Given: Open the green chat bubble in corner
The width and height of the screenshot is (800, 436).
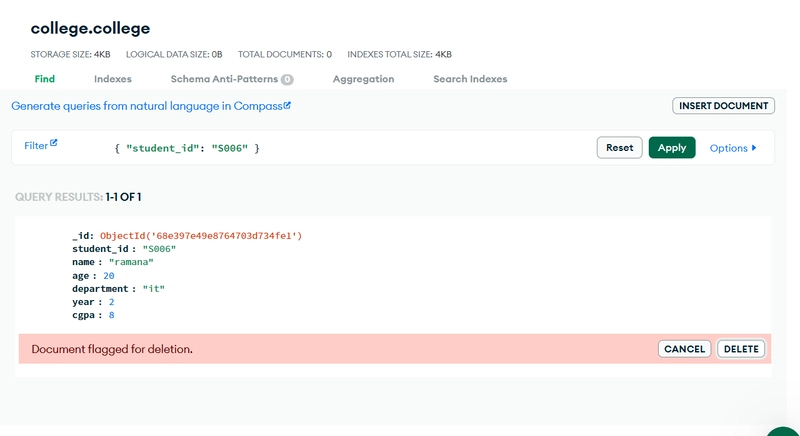Looking at the screenshot, I should click(786, 432).
